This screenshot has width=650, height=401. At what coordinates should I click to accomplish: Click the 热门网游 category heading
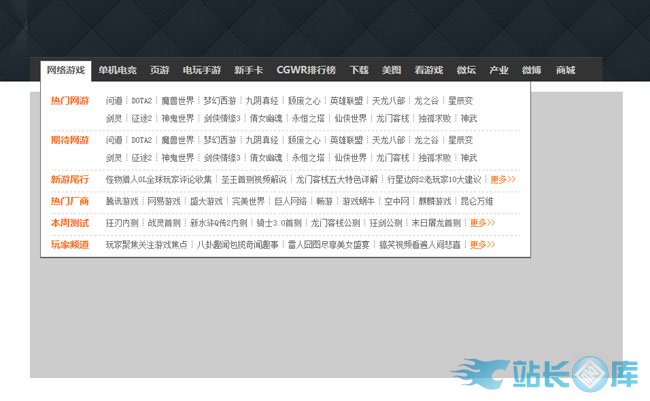pyautogui.click(x=70, y=101)
